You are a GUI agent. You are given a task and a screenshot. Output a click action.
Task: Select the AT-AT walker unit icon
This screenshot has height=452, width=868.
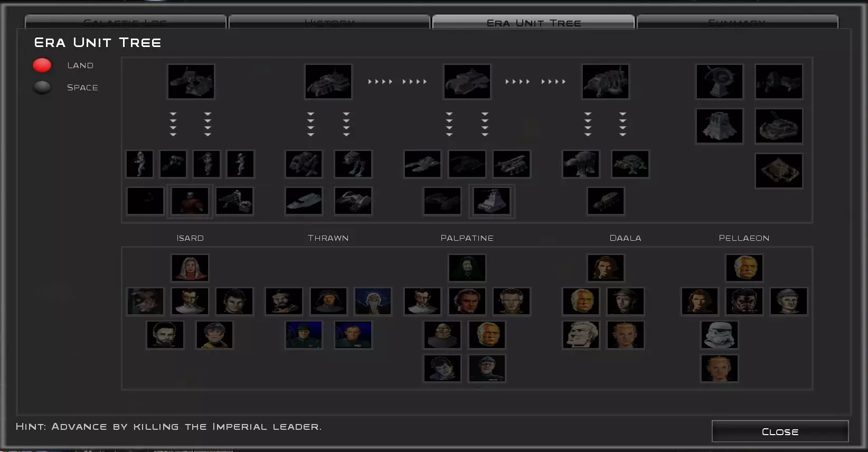tap(581, 164)
